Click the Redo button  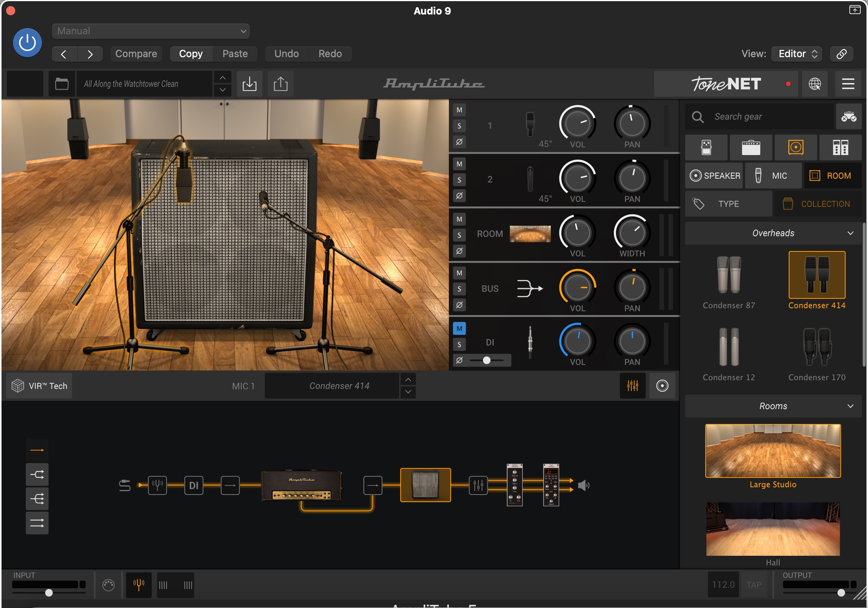[330, 54]
